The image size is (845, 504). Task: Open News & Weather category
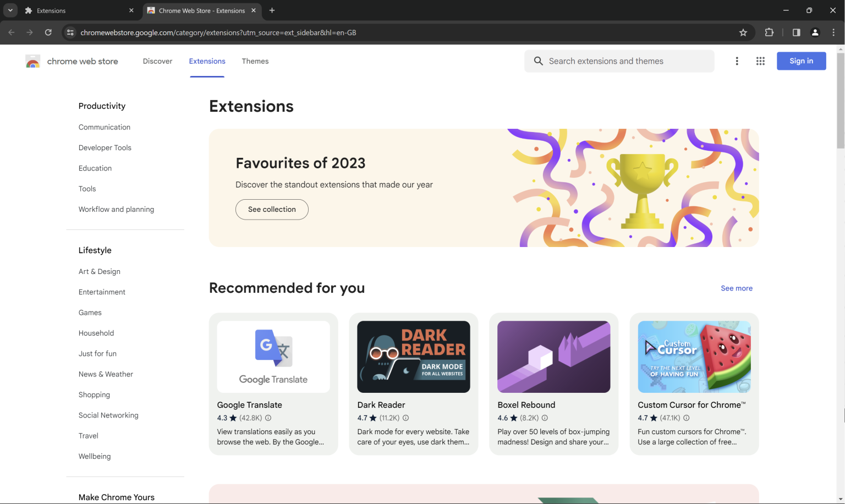click(x=106, y=374)
